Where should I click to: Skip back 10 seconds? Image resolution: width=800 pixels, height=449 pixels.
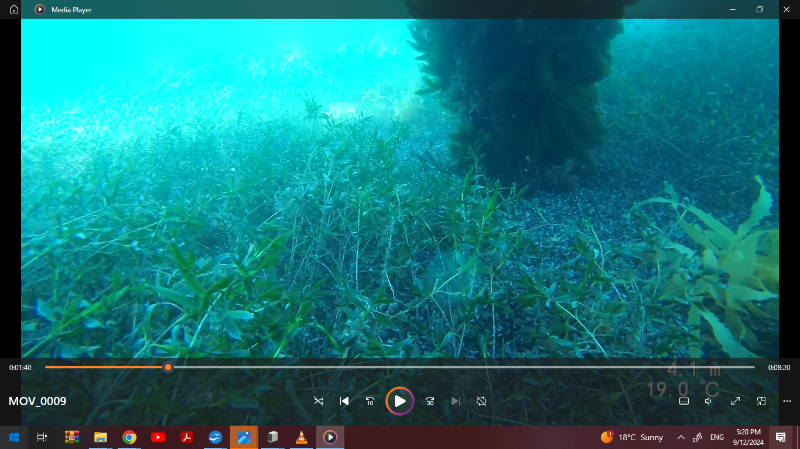[x=370, y=401]
